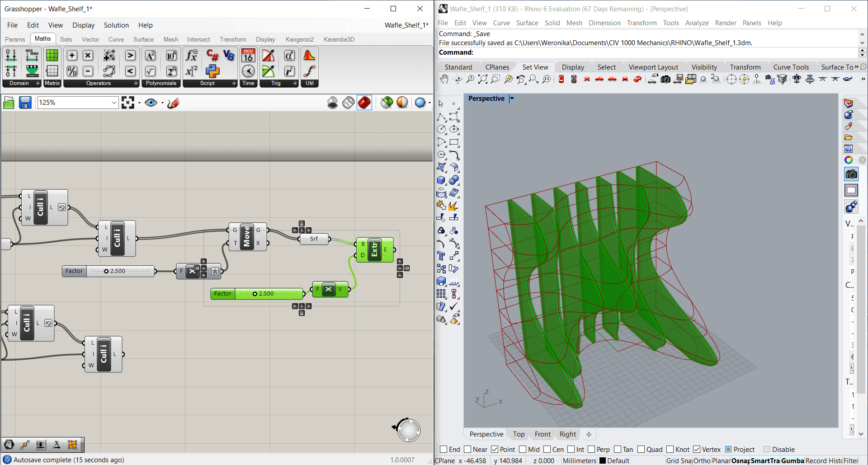Enable the Mid object snap checkbox
868x465 pixels.
(x=523, y=449)
